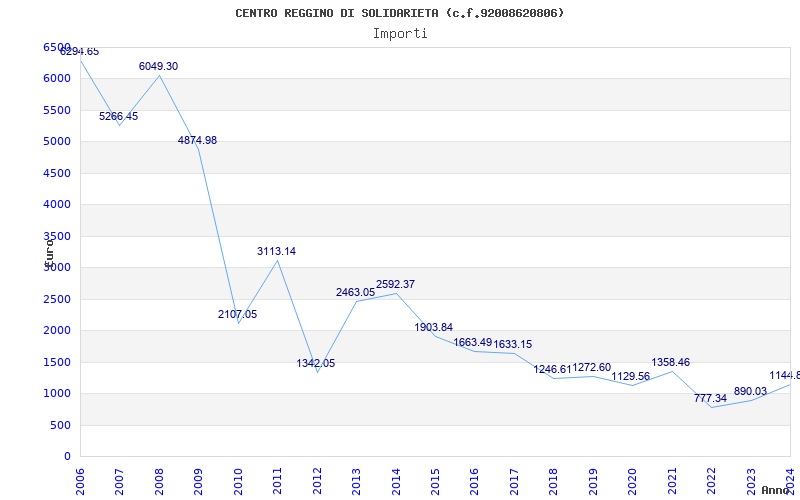Image resolution: width=800 pixels, height=500 pixels.
Task: Select the 5500 y-axis tick label
Action: (x=57, y=110)
